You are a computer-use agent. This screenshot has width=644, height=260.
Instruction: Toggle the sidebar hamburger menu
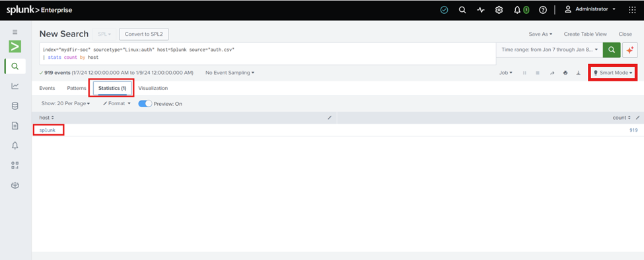[15, 32]
